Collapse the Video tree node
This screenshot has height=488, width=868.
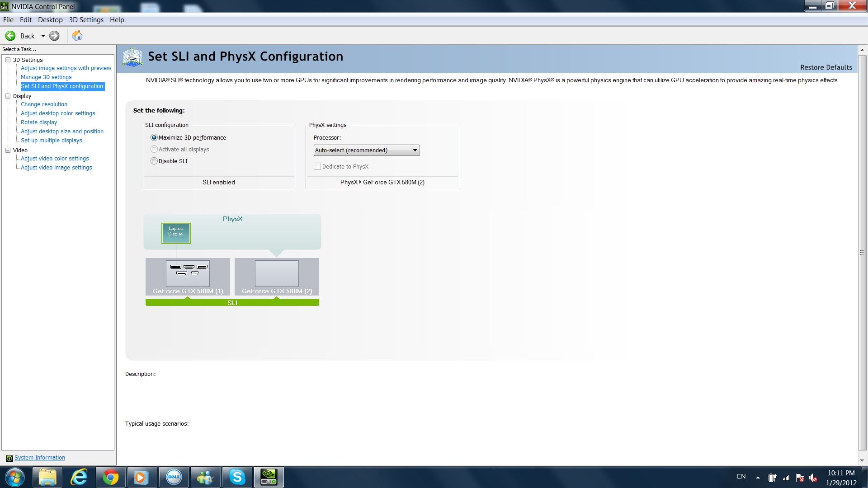[x=8, y=150]
